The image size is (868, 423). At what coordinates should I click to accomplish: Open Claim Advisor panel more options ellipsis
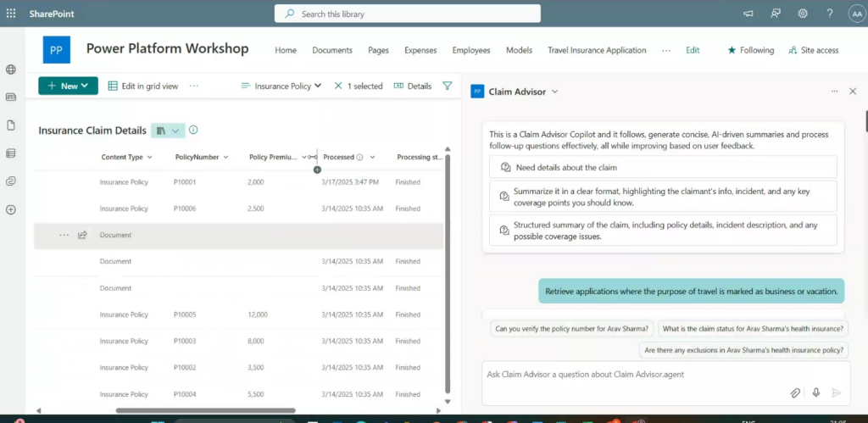pyautogui.click(x=834, y=92)
